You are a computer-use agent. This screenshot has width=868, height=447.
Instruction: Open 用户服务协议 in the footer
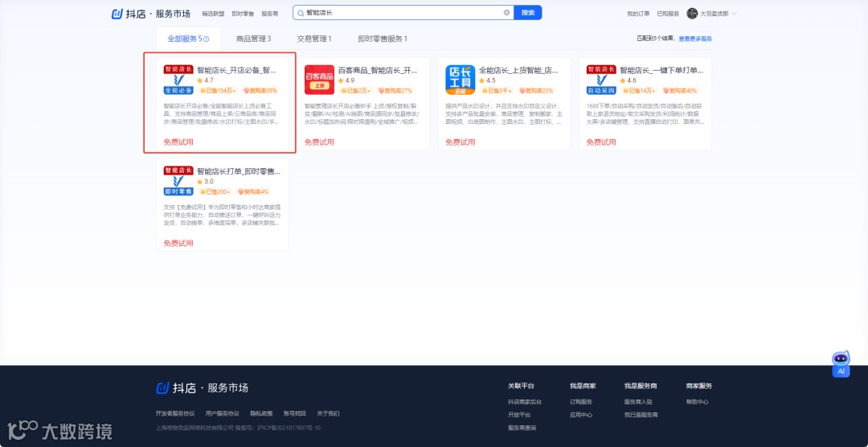(223, 414)
